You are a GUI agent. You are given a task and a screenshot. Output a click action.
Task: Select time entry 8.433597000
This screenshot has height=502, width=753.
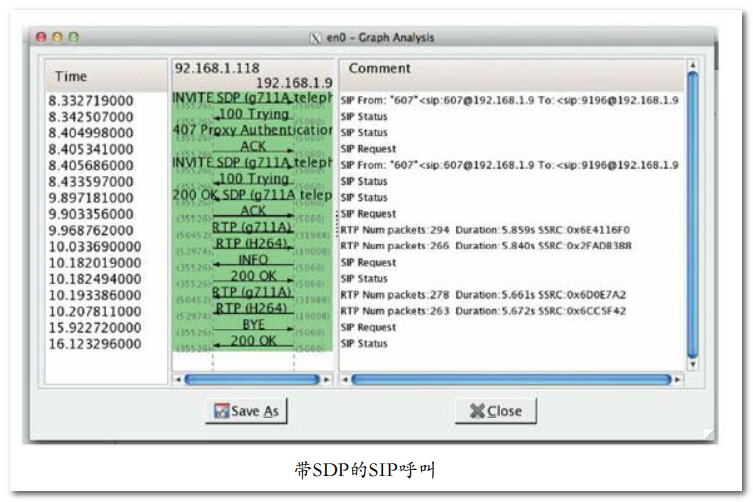pyautogui.click(x=91, y=182)
